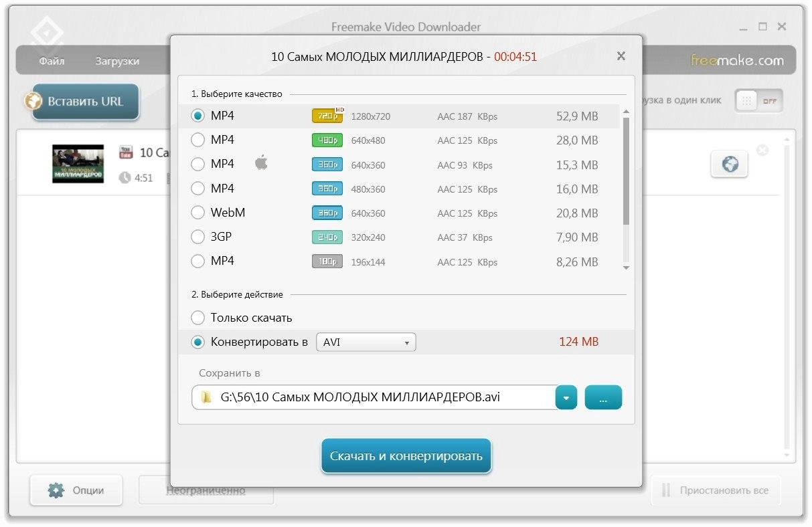
Task: Click the 180p grey quality badge
Action: pyautogui.click(x=327, y=261)
